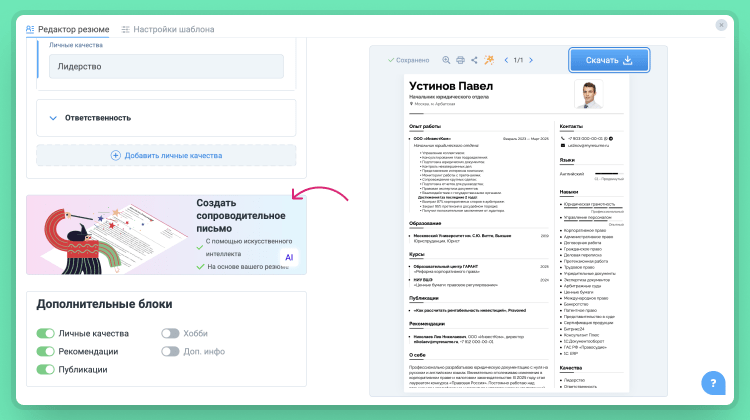Click the Лидерство input field
Image resolution: width=750 pixels, height=420 pixels.
(x=167, y=66)
